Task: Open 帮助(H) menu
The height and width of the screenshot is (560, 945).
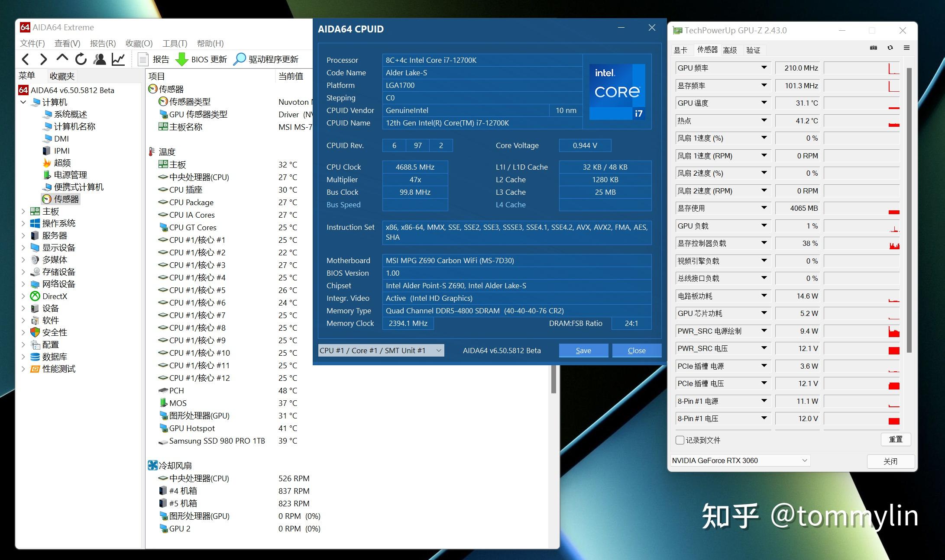Action: 210,43
